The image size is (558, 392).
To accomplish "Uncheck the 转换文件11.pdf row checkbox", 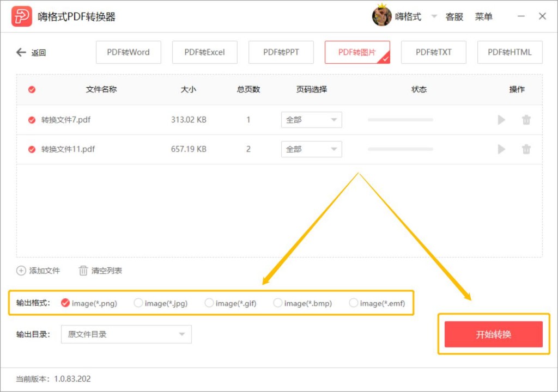I will [x=32, y=149].
